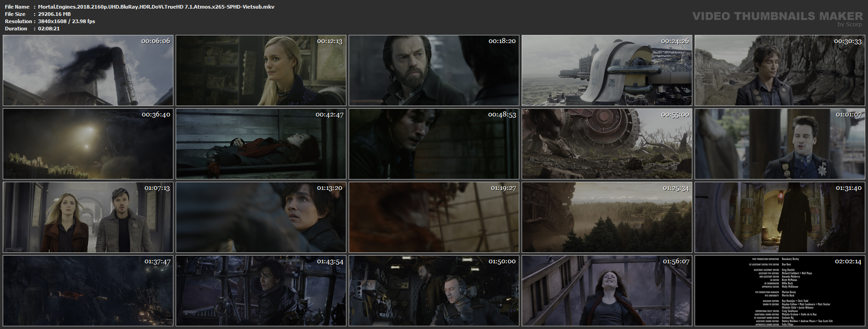Pick the thumbnail at 01:07:13
The image size is (868, 329).
pos(88,217)
